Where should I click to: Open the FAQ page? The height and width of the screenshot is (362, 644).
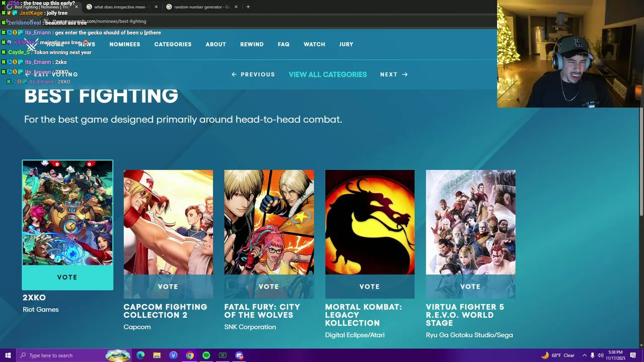(x=283, y=44)
